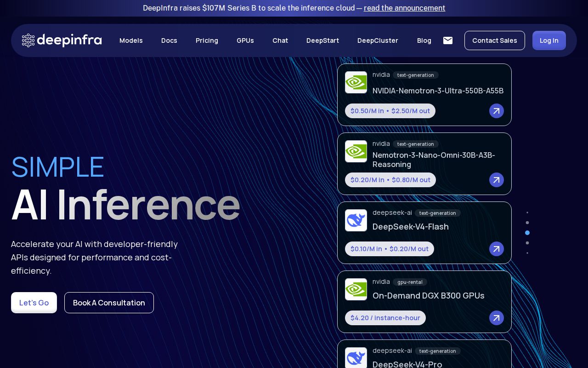
Task: Click DeepSeek whale logo on V4-Pro card
Action: 356,358
